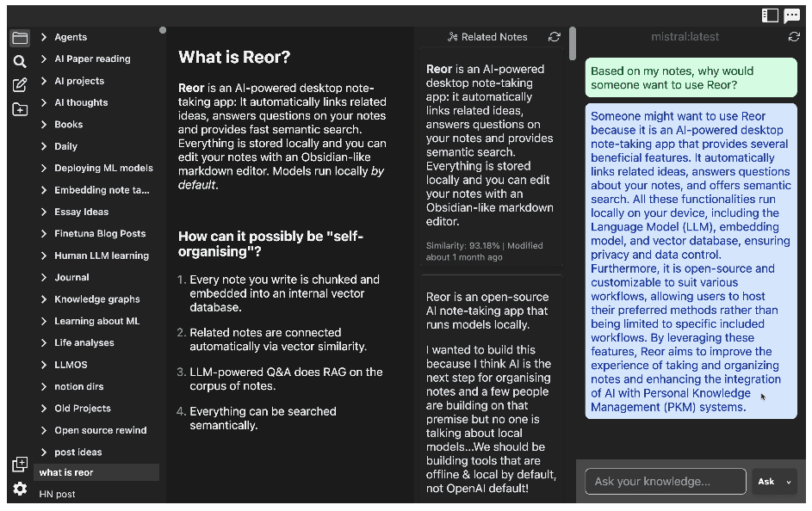The width and height of the screenshot is (812, 511).
Task: Toggle the chat bubble icon at top right
Action: click(792, 15)
